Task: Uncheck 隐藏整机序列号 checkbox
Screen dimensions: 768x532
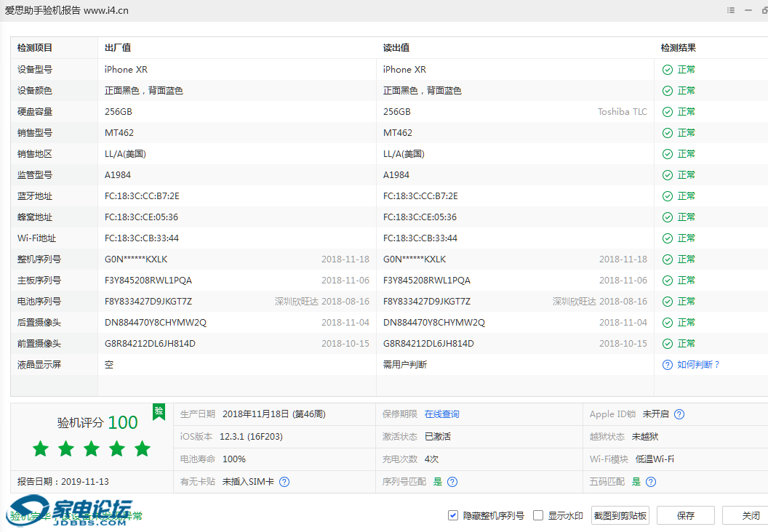Action: tap(453, 515)
